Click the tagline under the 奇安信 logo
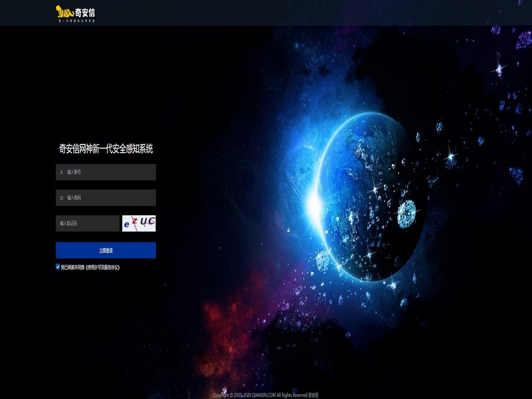 point(76,21)
